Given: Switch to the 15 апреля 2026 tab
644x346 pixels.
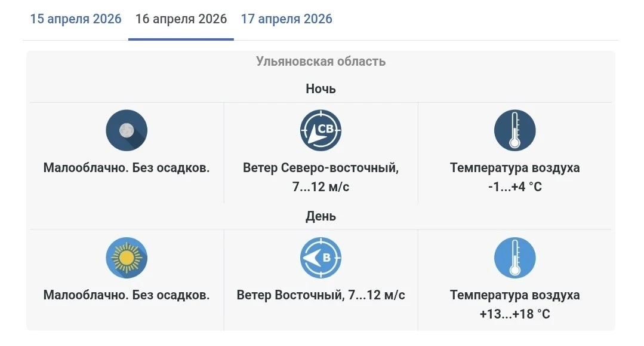Looking at the screenshot, I should pyautogui.click(x=76, y=19).
